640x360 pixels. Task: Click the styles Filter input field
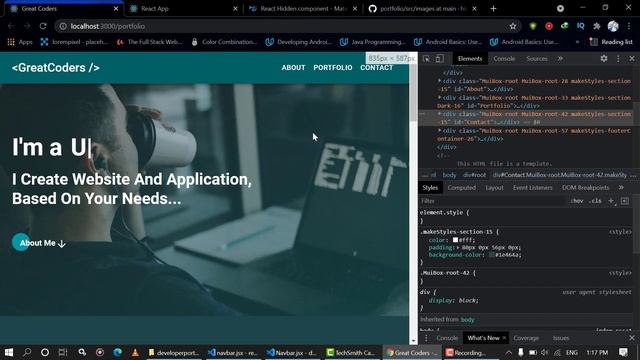[x=492, y=201]
